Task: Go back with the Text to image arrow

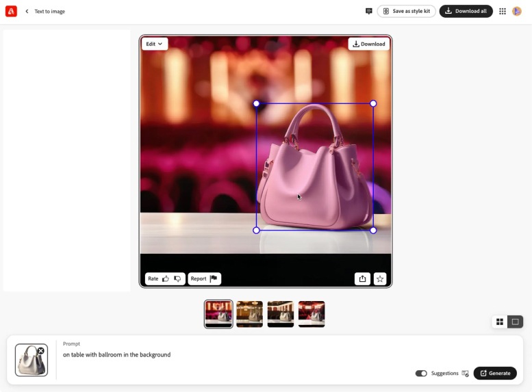Action: click(x=27, y=11)
